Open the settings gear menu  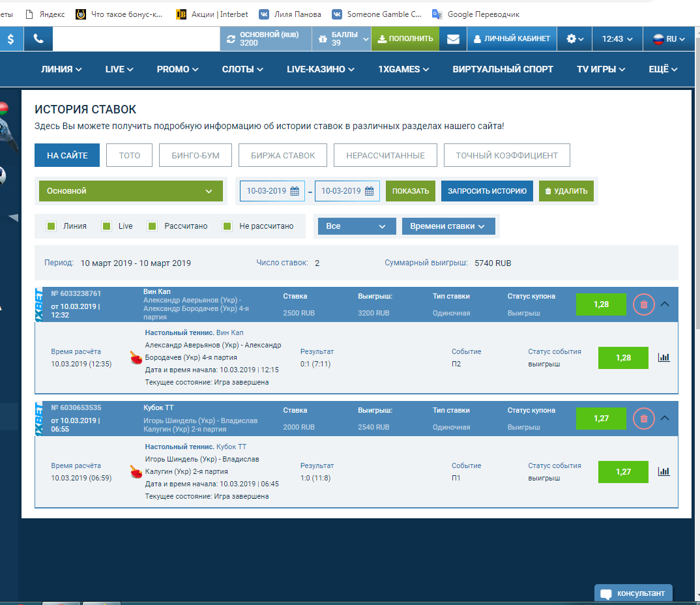click(575, 39)
